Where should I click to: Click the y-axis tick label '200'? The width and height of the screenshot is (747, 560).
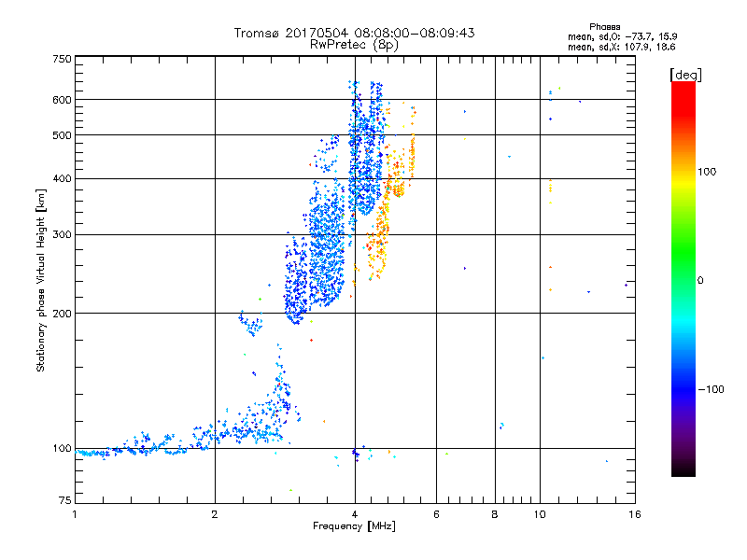(62, 314)
